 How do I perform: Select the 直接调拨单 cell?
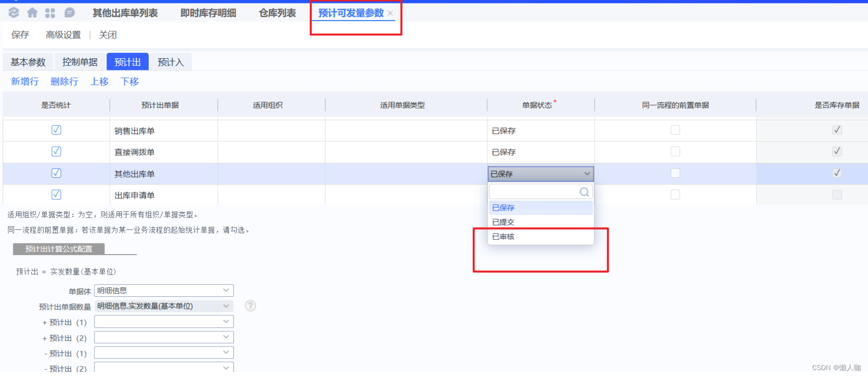[x=163, y=152]
